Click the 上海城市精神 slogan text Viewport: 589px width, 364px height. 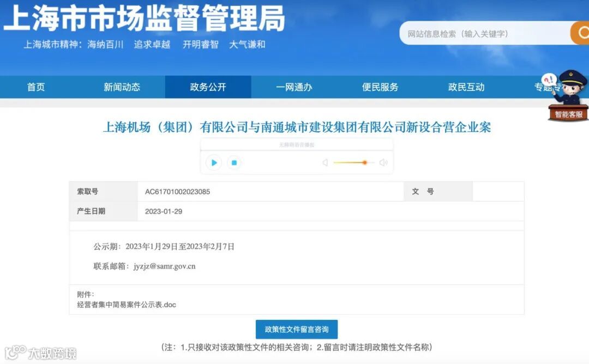click(x=145, y=44)
